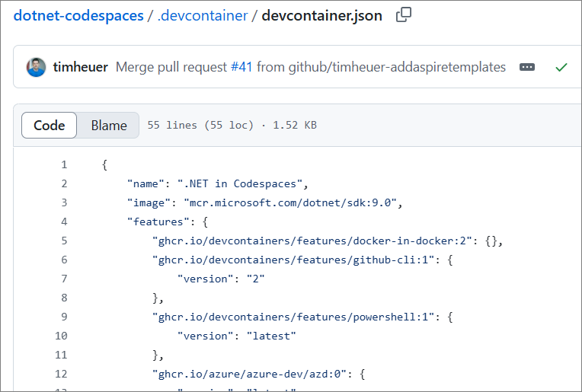This screenshot has width=582, height=392.
Task: Select line number 2
Action: pos(64,183)
